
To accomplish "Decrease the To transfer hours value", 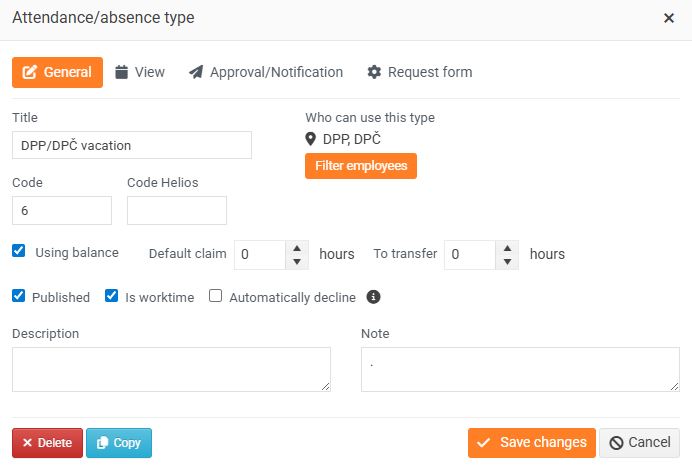I will point(507,261).
